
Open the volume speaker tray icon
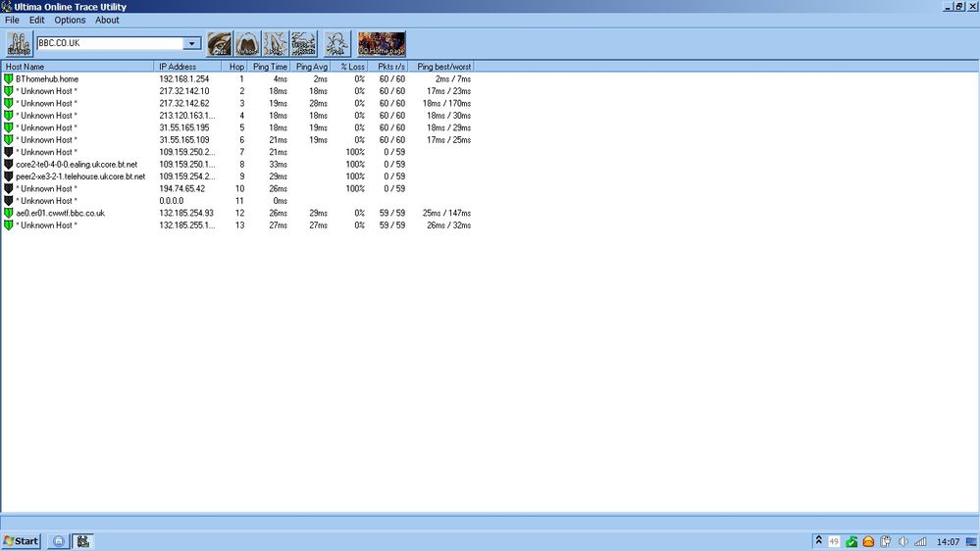point(903,541)
